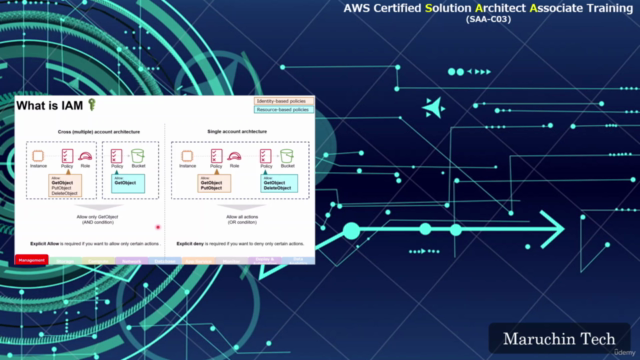640x360 pixels.
Task: Go to the Database tab
Action: [x=165, y=261]
